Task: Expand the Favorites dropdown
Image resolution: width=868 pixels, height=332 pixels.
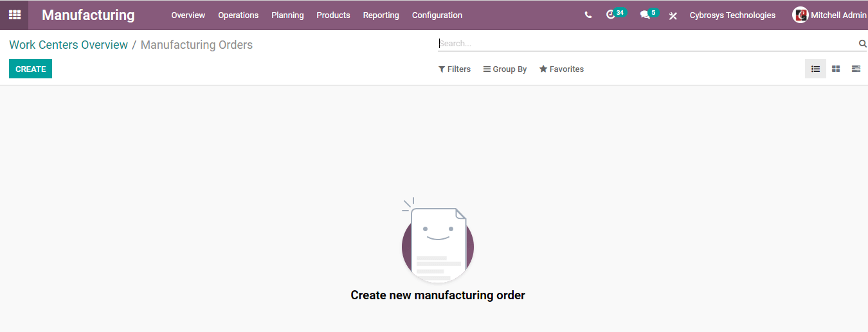Action: (x=561, y=69)
